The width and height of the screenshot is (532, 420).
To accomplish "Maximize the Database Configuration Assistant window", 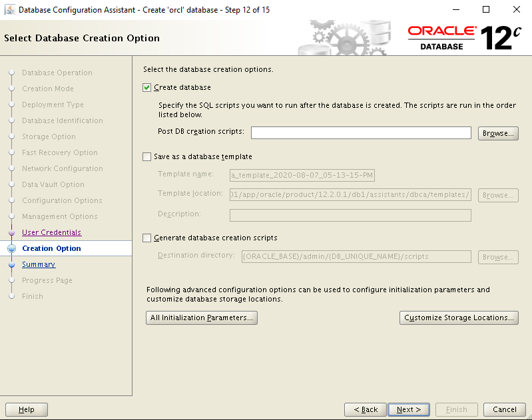I will pyautogui.click(x=486, y=10).
